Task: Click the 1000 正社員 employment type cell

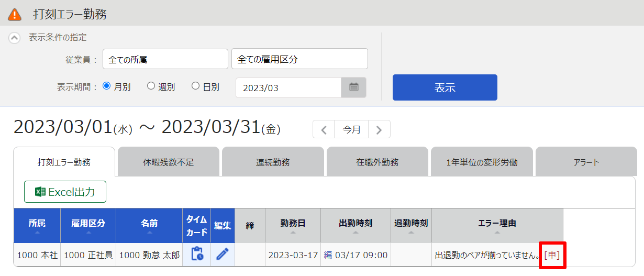Action: point(88,256)
